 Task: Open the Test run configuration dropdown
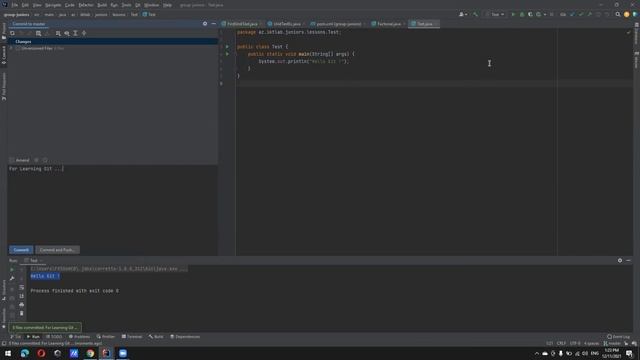(x=495, y=14)
